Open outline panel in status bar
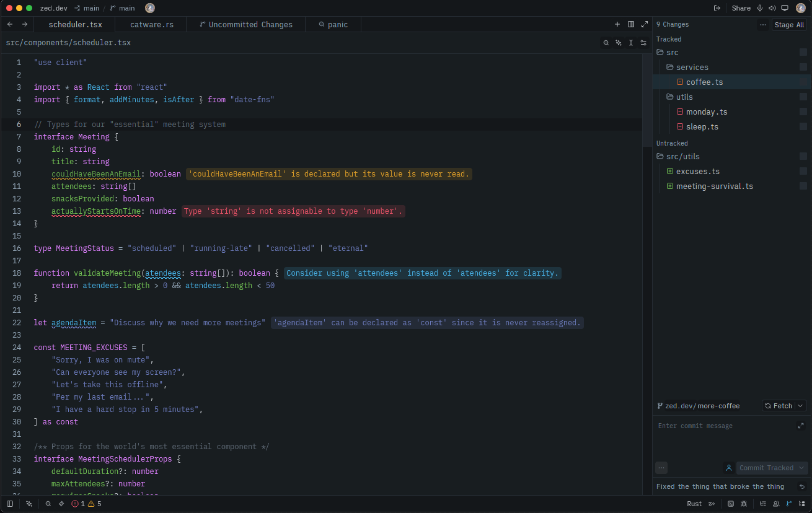 pyautogui.click(x=763, y=504)
